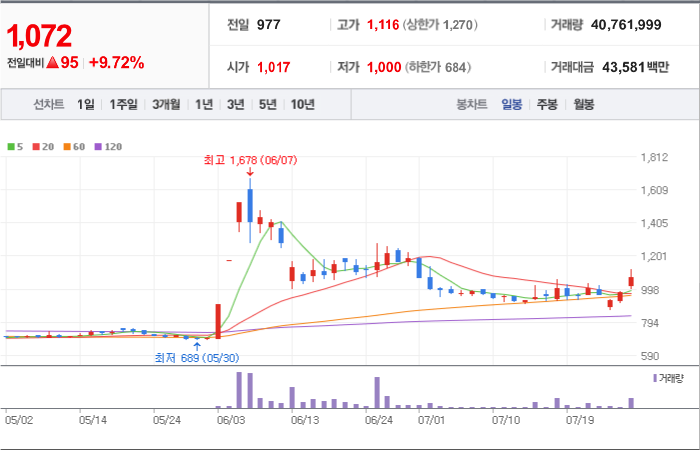Switch to 월봉 monthly candle chart

pos(584,105)
